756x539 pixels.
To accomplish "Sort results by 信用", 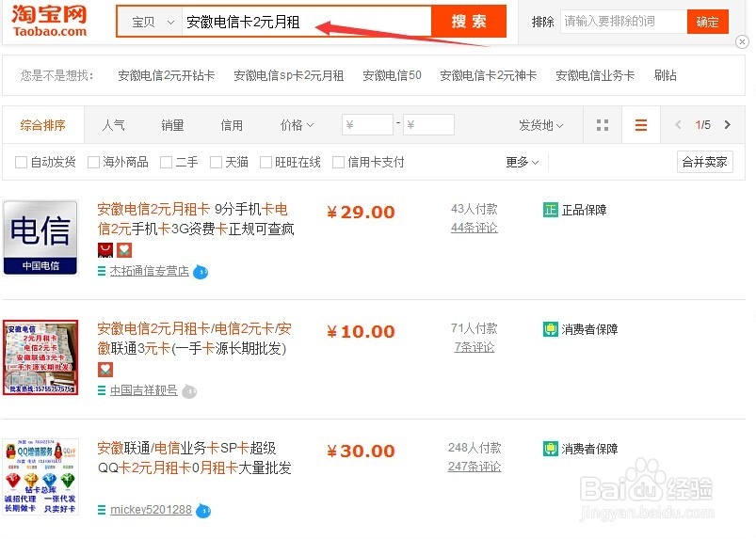I will click(232, 125).
